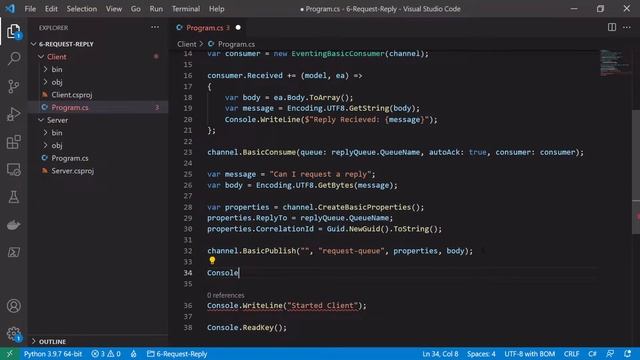Expand the Client obj folder
Image resolution: width=640 pixels, height=360 pixels.
(98, 82)
